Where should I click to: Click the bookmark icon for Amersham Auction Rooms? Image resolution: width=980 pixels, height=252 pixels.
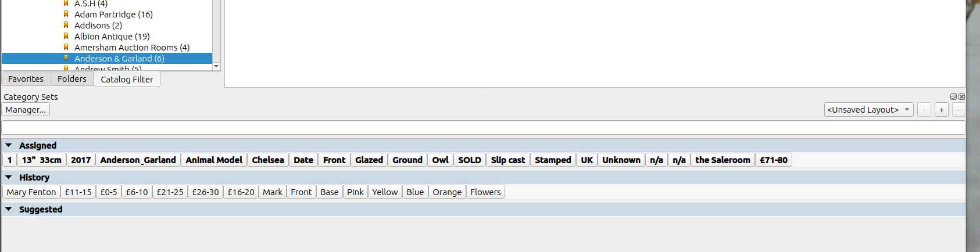[x=66, y=47]
